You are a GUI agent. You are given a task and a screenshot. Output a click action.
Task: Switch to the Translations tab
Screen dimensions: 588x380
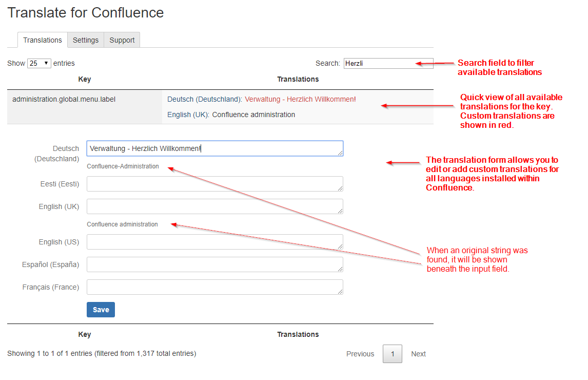point(43,40)
